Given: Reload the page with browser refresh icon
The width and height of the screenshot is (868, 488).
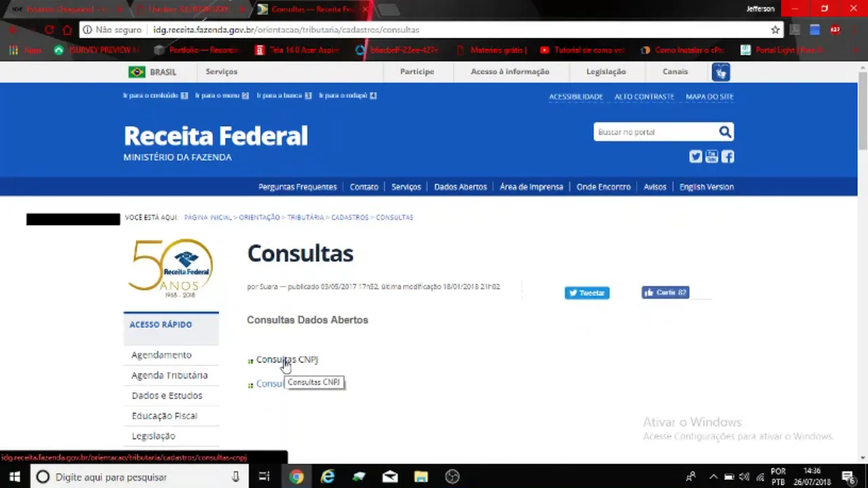Looking at the screenshot, I should coord(49,30).
